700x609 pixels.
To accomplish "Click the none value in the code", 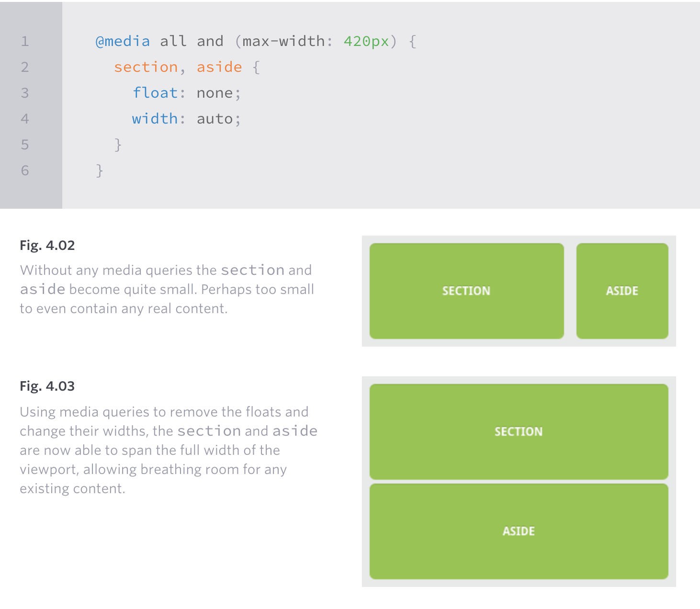I will coord(215,93).
